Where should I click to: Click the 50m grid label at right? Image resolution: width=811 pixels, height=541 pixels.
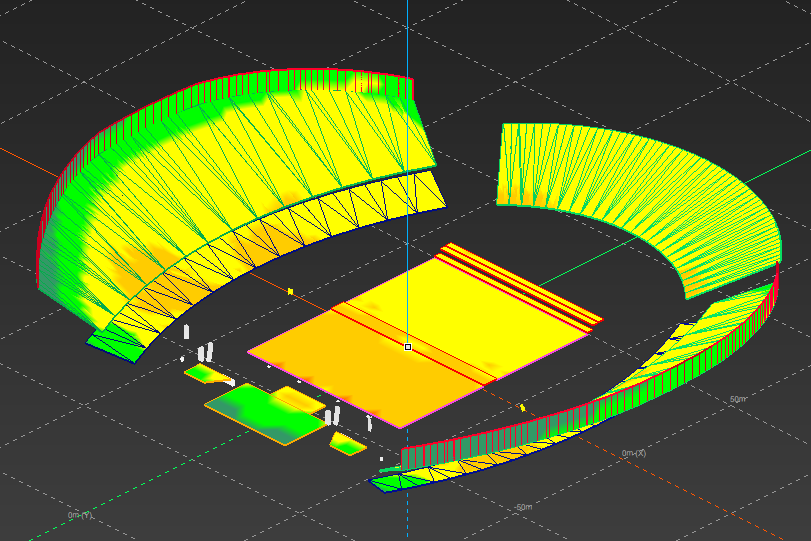738,399
